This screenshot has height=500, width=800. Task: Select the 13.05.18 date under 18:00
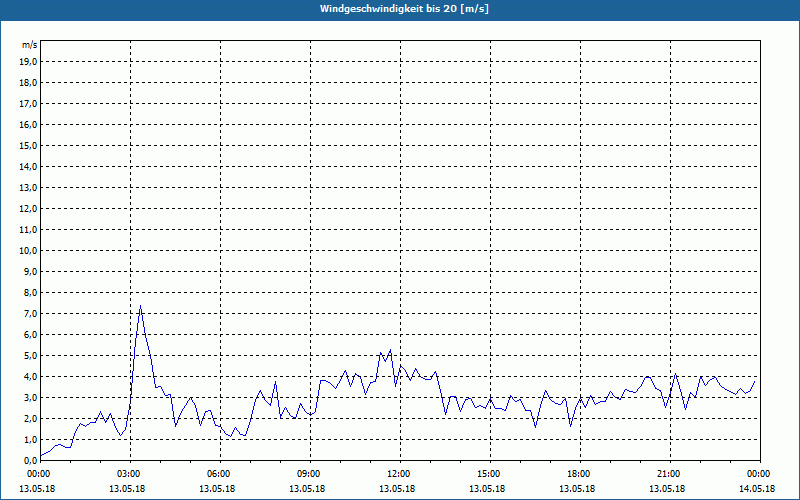click(x=577, y=489)
